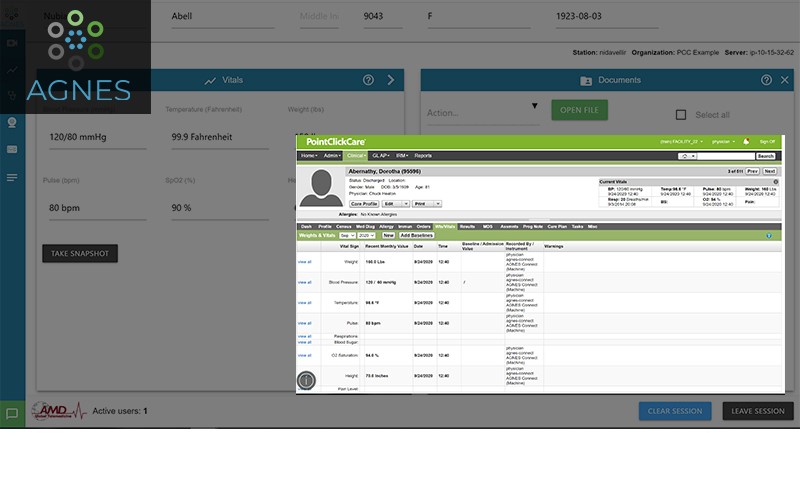This screenshot has width=800, height=500.
Task: Close the Documents panel with the X icon
Action: pos(784,80)
